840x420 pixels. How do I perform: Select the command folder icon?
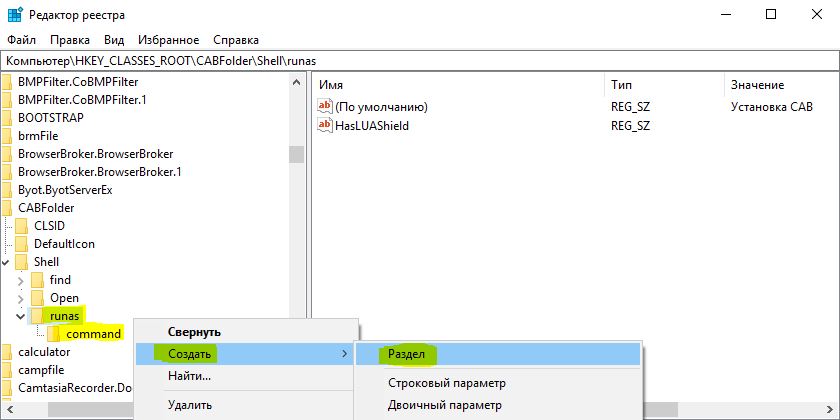pyautogui.click(x=54, y=334)
